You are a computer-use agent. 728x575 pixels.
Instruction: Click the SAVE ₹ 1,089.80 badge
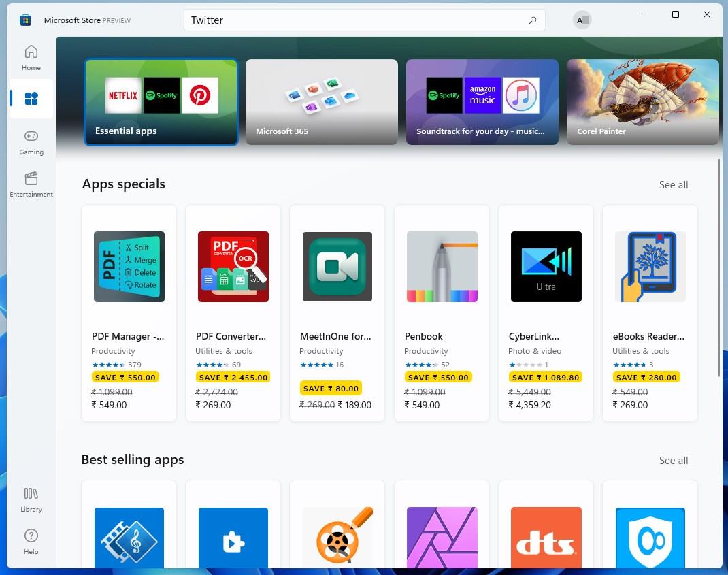(546, 377)
